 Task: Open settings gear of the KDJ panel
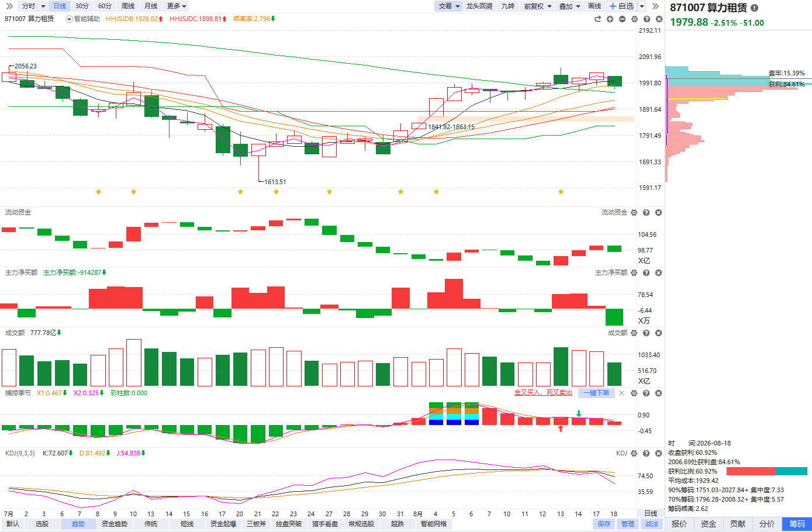coord(634,454)
